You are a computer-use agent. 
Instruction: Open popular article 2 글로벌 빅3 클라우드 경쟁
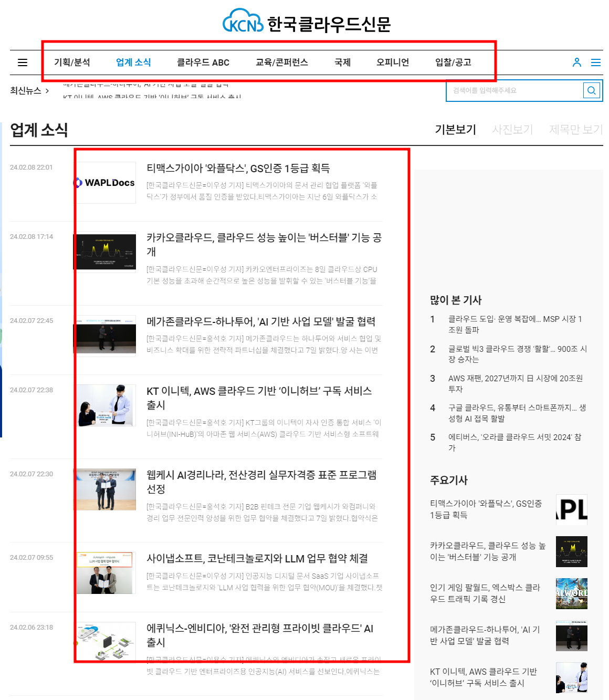point(517,354)
